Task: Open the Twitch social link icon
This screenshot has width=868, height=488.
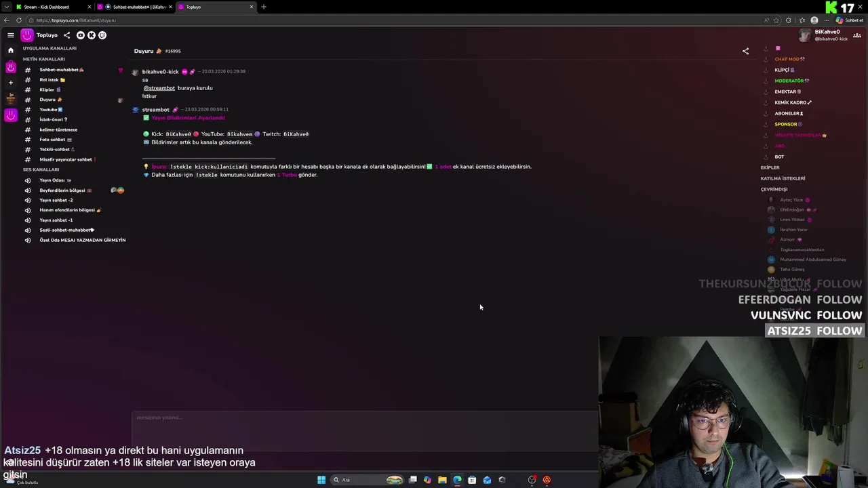Action: 102,35
